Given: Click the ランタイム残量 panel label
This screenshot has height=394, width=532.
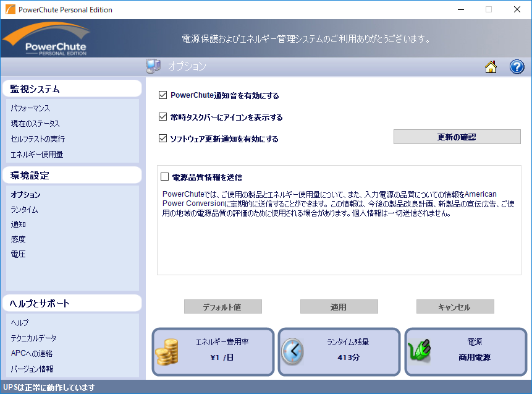Looking at the screenshot, I should pos(348,342).
